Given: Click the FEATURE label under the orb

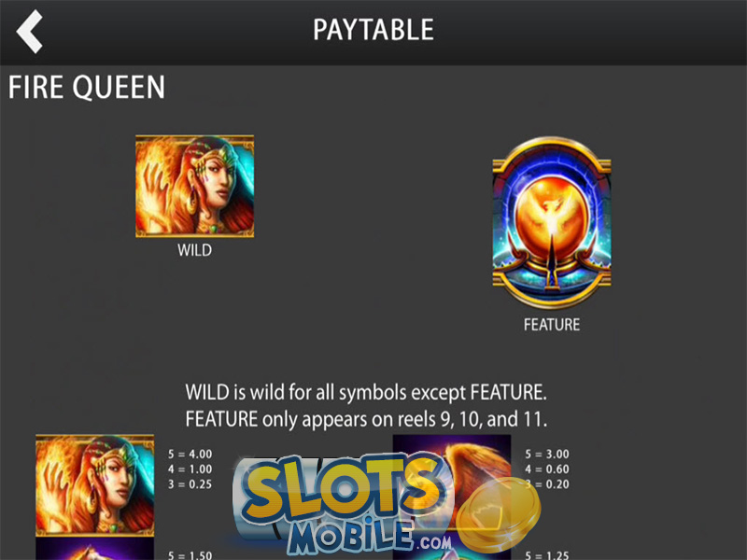Looking at the screenshot, I should pos(552,325).
